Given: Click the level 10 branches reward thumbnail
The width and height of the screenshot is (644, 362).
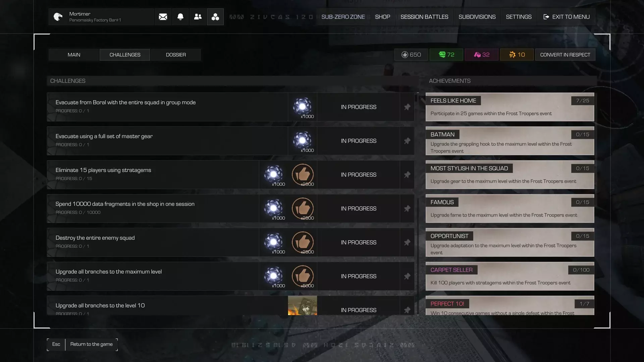Looking at the screenshot, I should 302,305.
